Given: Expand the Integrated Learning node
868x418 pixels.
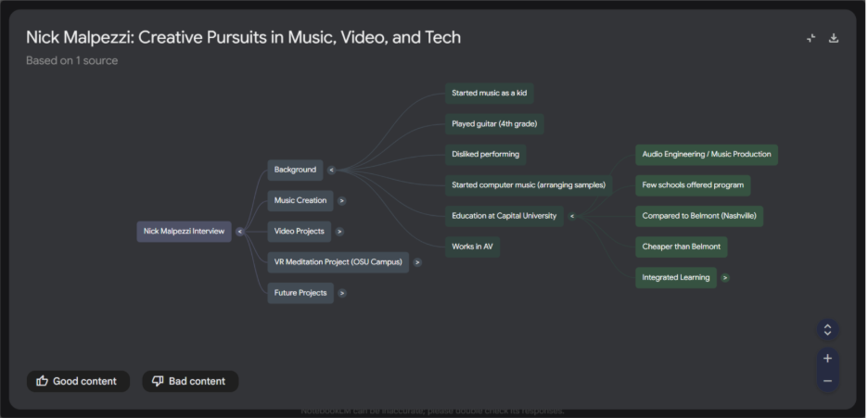Looking at the screenshot, I should pos(725,277).
